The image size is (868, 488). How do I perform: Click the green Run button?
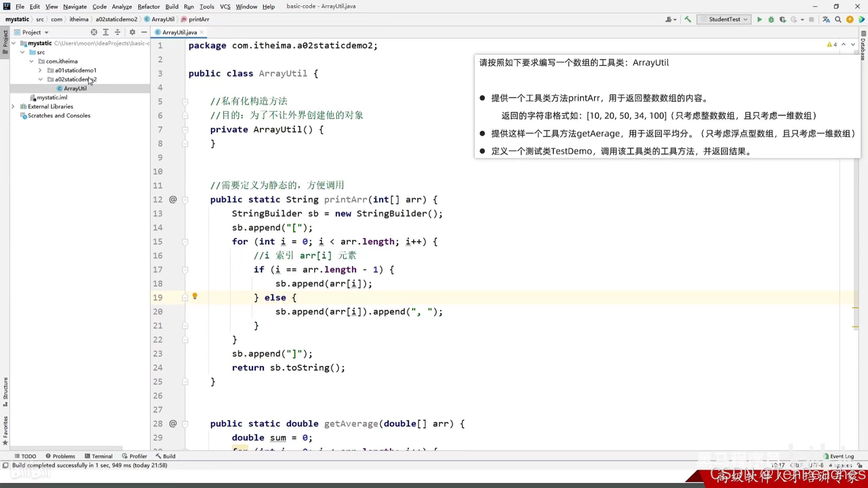759,20
